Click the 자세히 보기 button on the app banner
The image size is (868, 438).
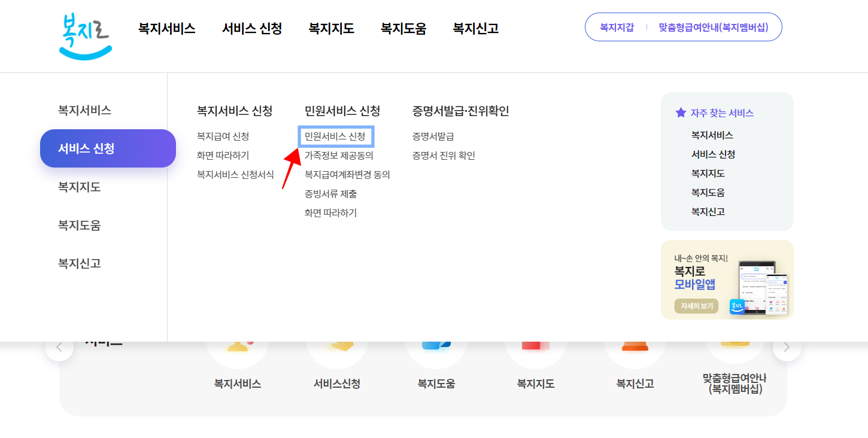[696, 305]
